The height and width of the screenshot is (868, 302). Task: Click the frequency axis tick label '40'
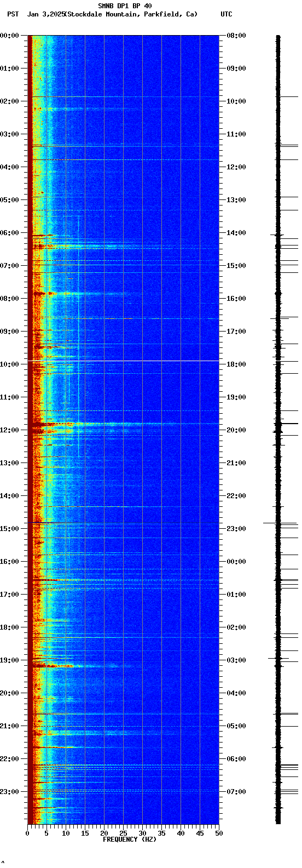click(x=181, y=833)
